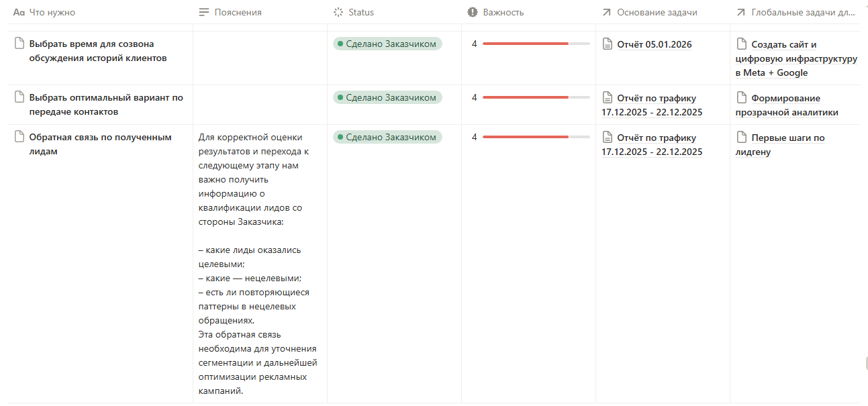This screenshot has width=868, height=406.
Task: Click page icon beside 'Первые шаги по лидгену'
Action: coord(742,138)
